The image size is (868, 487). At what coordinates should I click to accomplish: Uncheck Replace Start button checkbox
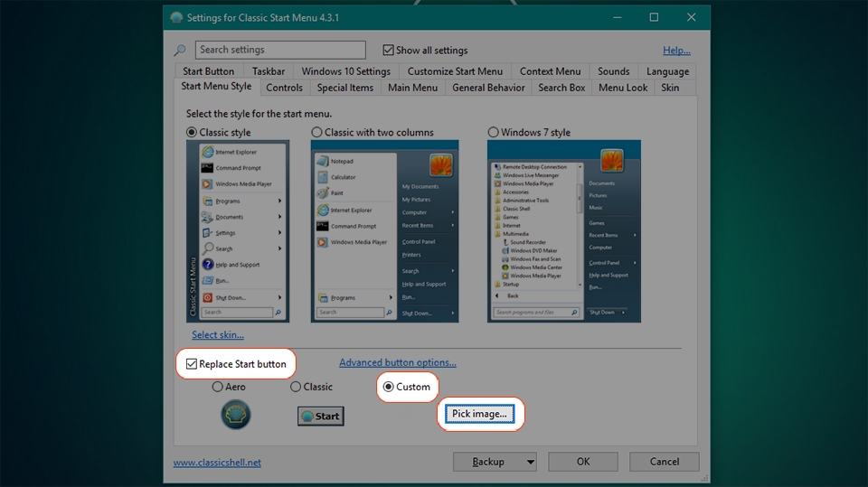[192, 363]
